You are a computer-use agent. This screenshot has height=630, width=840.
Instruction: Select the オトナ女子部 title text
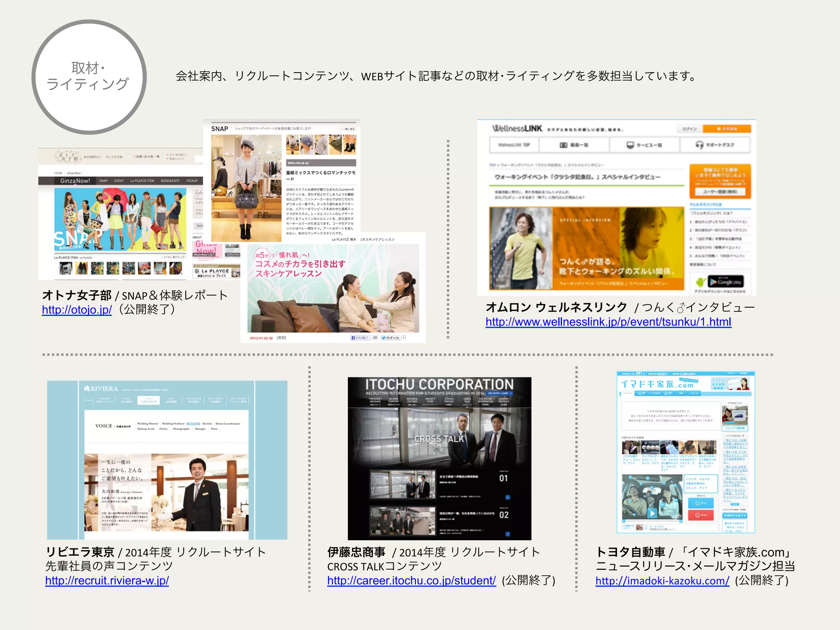coord(77,295)
